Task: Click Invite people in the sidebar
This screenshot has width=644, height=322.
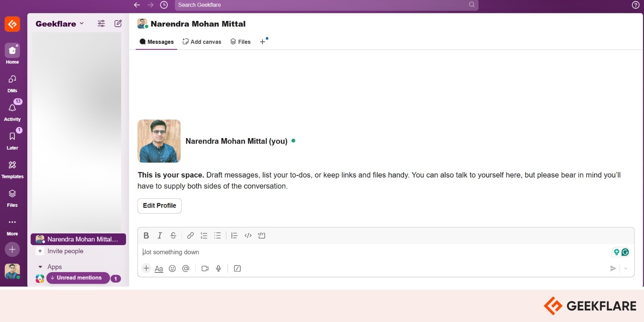Action: 65,251
